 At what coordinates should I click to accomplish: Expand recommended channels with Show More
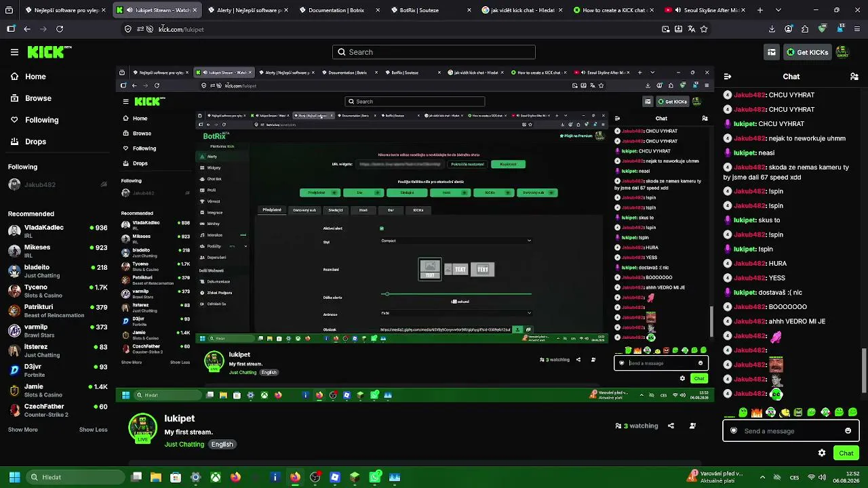23,430
